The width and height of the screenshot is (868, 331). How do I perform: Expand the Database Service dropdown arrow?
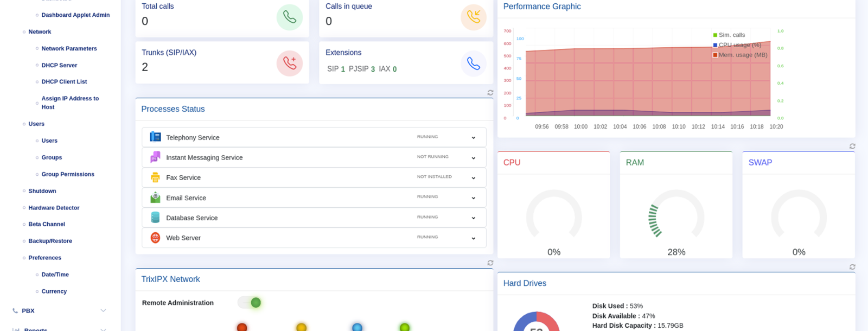(473, 218)
